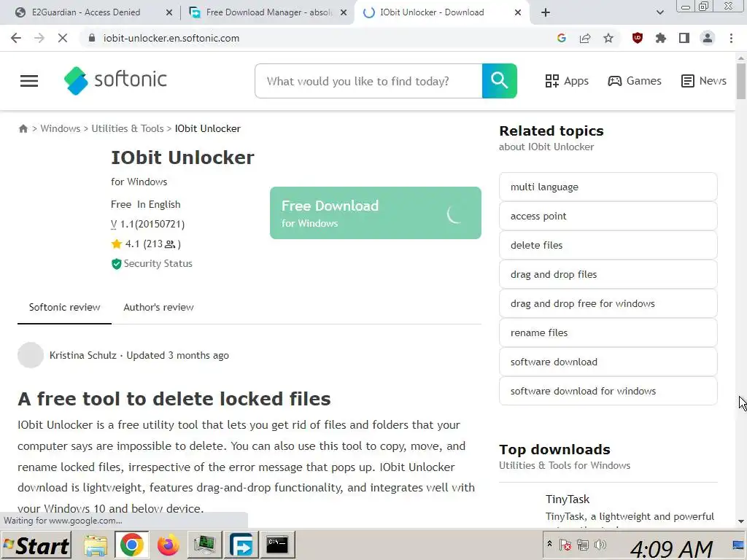Click the share page icon
Screen dimensions: 747x560
point(584,38)
